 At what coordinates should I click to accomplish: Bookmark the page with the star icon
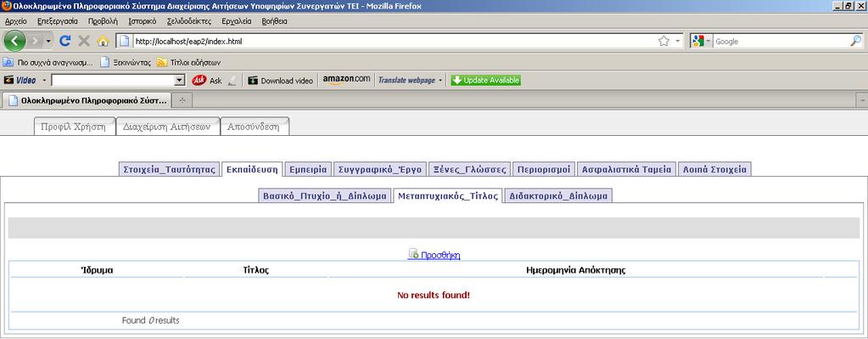(x=664, y=41)
